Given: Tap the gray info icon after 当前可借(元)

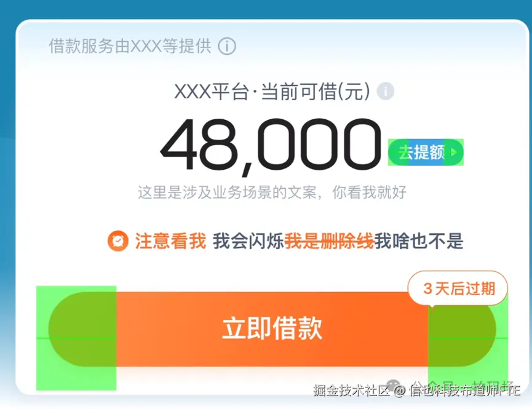Looking at the screenshot, I should [386, 91].
